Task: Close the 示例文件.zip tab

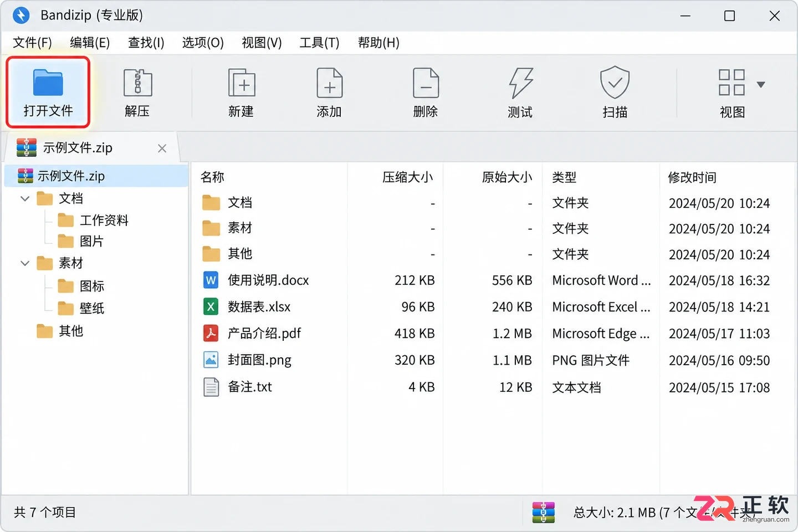Action: 162,149
